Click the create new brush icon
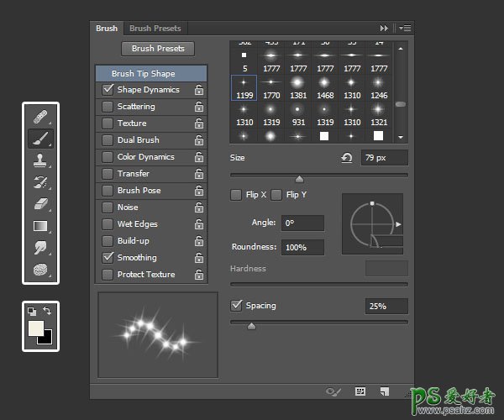This screenshot has width=504, height=420. point(385,391)
